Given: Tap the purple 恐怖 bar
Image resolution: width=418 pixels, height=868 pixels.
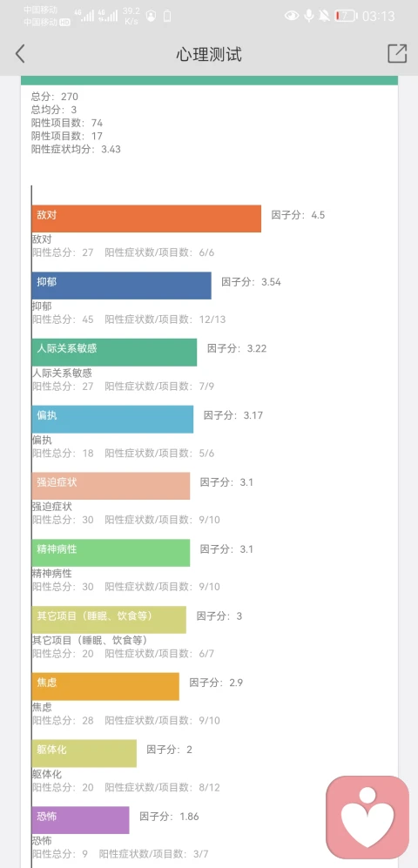Looking at the screenshot, I should (x=81, y=820).
